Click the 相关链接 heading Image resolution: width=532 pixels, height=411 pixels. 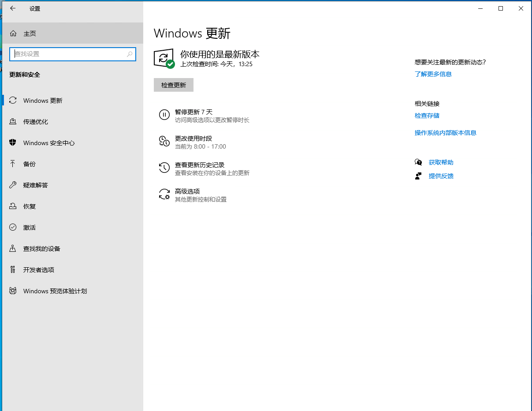click(427, 104)
